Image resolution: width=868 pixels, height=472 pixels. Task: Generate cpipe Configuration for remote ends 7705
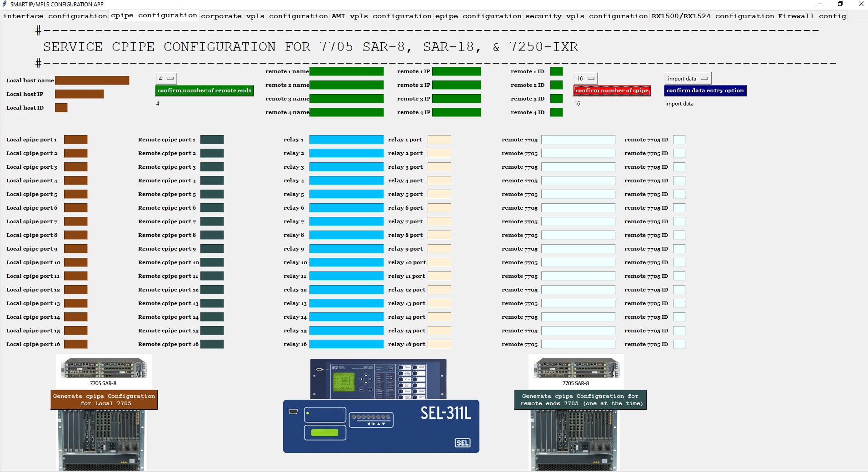coord(580,400)
